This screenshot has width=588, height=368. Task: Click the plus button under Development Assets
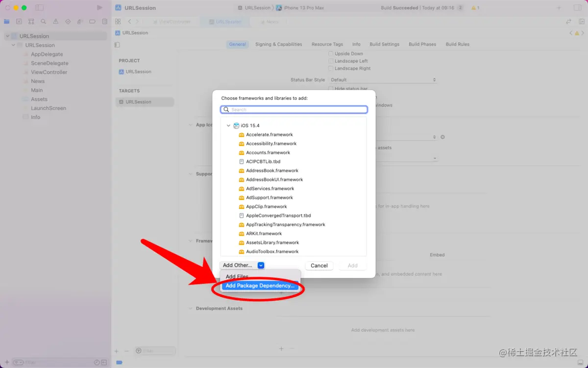point(281,348)
